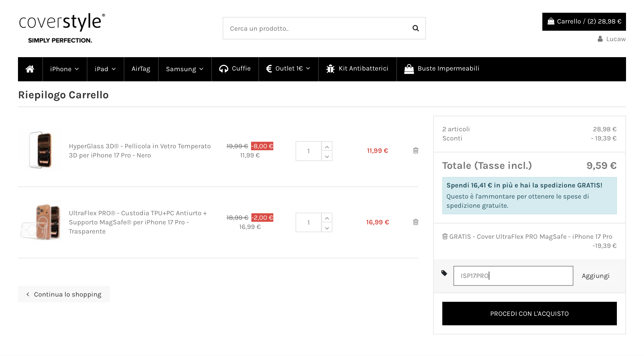Screen dimensions: 644x356
Task: Click the struck-through 19,99 € price
Action: pyautogui.click(x=237, y=146)
